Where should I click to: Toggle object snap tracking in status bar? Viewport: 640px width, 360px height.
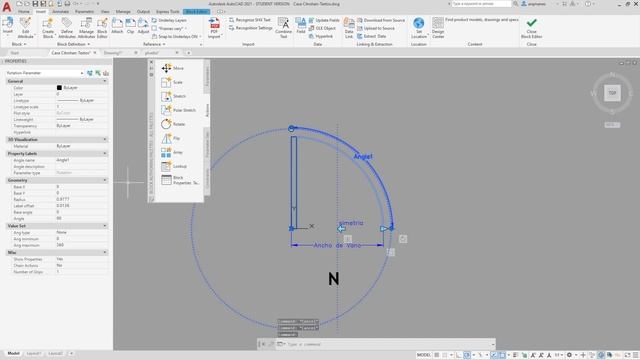(x=494, y=355)
